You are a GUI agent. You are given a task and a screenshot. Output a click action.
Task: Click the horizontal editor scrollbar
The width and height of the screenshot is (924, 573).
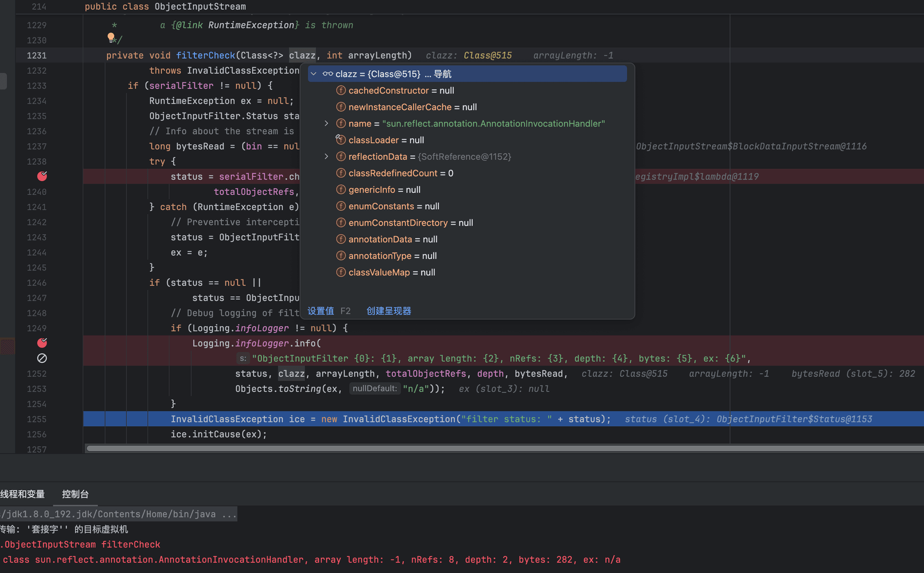(504, 448)
